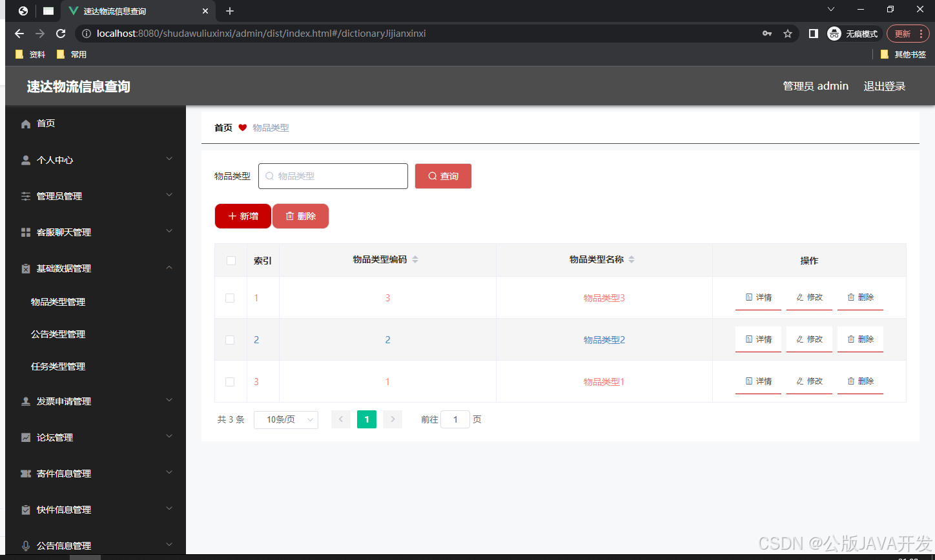Click the 前往 page number input
The width and height of the screenshot is (935, 560).
(x=455, y=420)
